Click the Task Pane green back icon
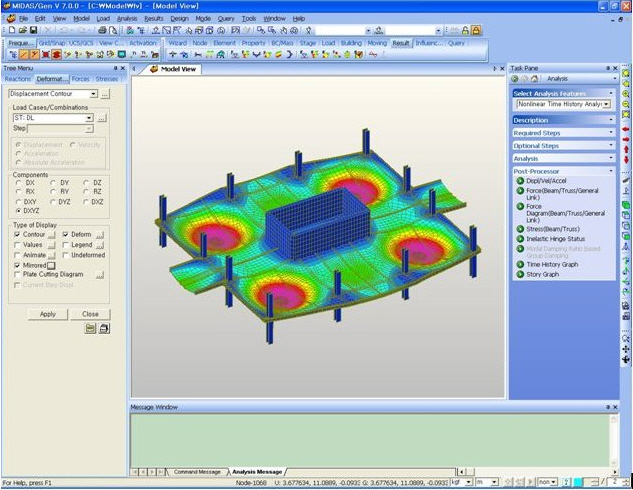The width and height of the screenshot is (633, 490). point(515,79)
